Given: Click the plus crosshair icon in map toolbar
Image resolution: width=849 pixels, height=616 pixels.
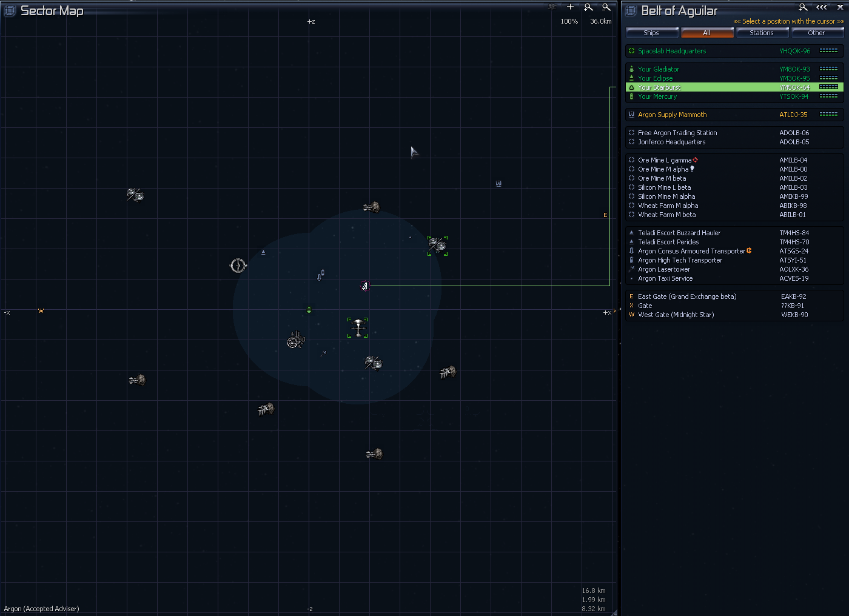Looking at the screenshot, I should (x=570, y=7).
